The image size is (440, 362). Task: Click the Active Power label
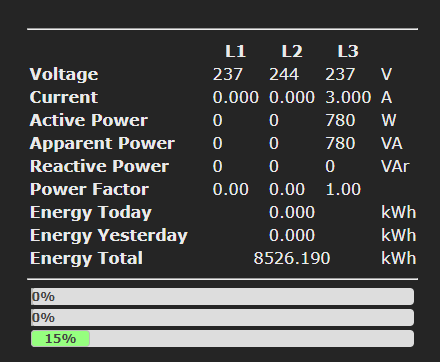[x=89, y=120]
